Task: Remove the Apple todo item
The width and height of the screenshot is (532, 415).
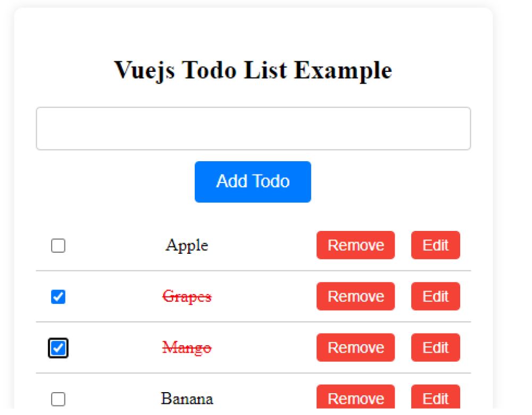Action: pos(355,245)
